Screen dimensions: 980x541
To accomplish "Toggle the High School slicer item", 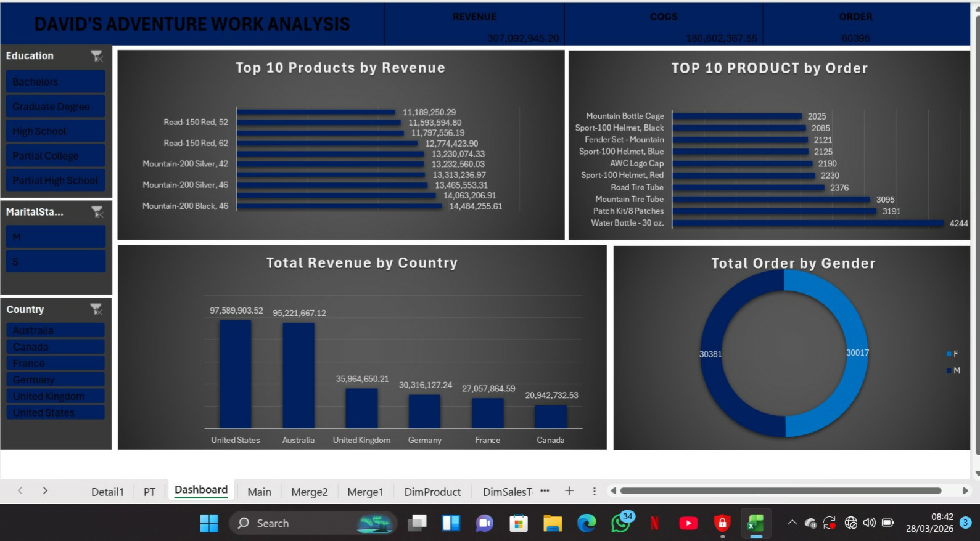I will (56, 131).
